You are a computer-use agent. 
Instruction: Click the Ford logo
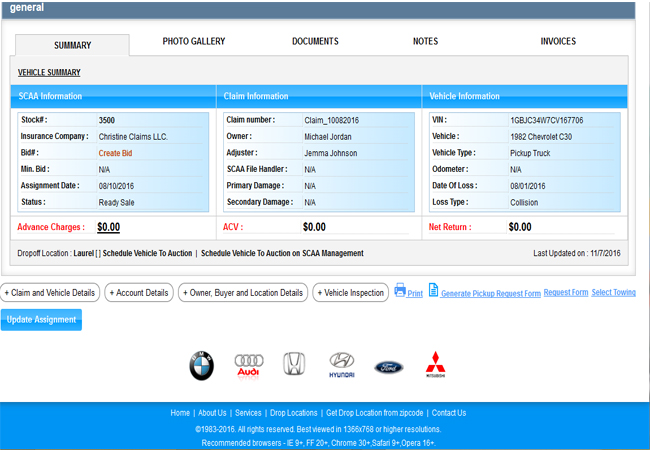[389, 367]
